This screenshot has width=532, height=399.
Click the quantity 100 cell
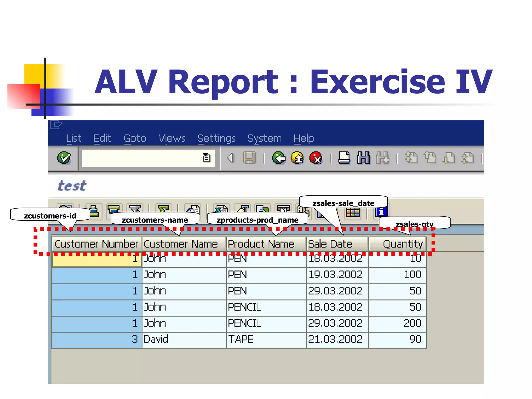(397, 275)
